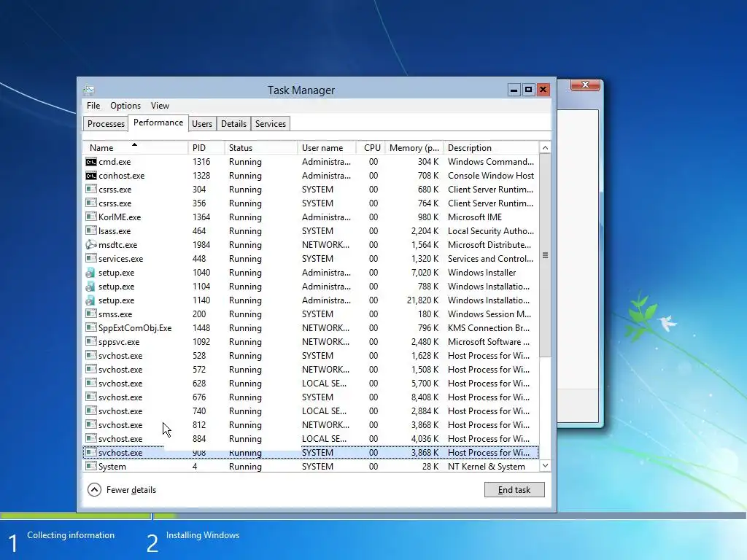The width and height of the screenshot is (747, 560).
Task: Click PID 1984 cell
Action: point(201,244)
